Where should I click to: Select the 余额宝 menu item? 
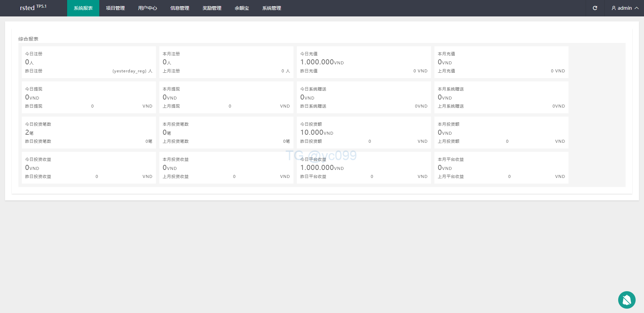click(x=242, y=8)
